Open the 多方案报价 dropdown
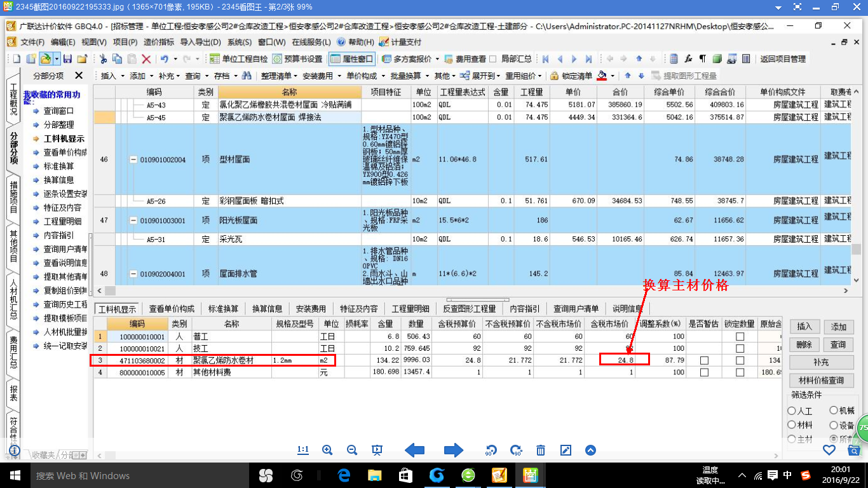The image size is (868, 488). 412,58
